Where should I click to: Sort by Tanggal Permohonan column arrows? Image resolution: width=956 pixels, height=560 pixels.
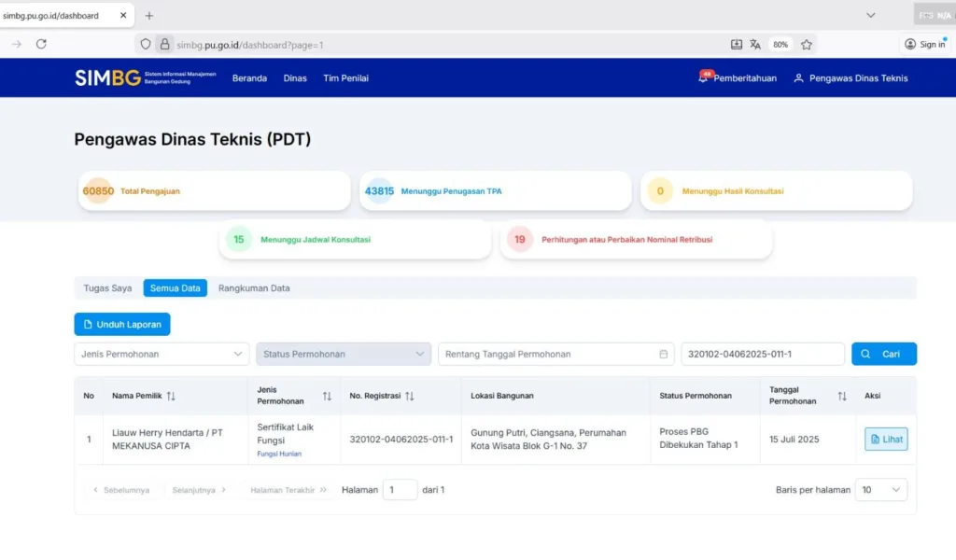(842, 396)
